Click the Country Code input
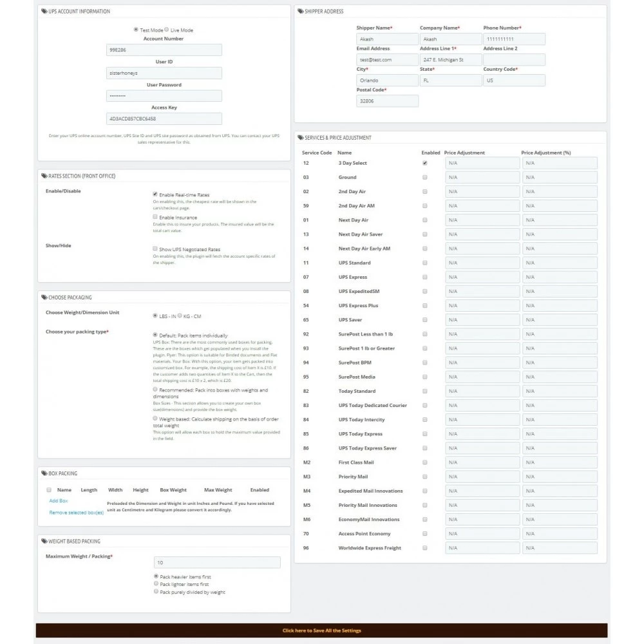Image resolution: width=644 pixels, height=644 pixels. coord(514,80)
